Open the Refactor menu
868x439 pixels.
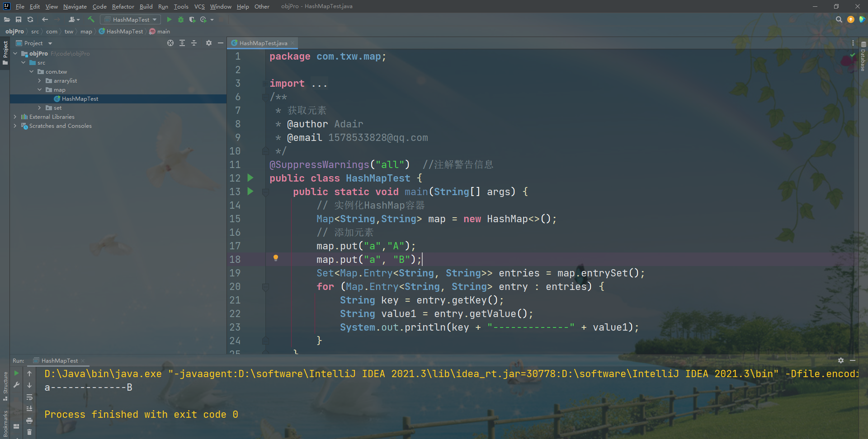pos(123,6)
